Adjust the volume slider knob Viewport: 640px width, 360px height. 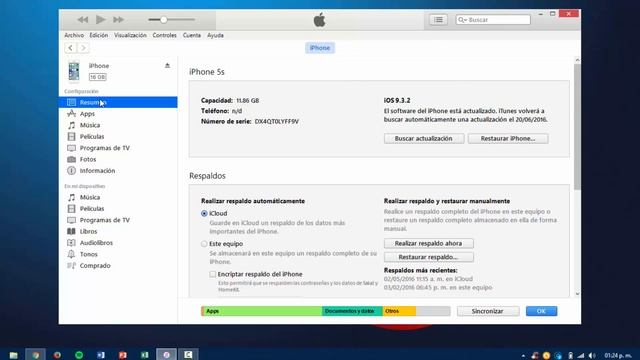coord(164,20)
